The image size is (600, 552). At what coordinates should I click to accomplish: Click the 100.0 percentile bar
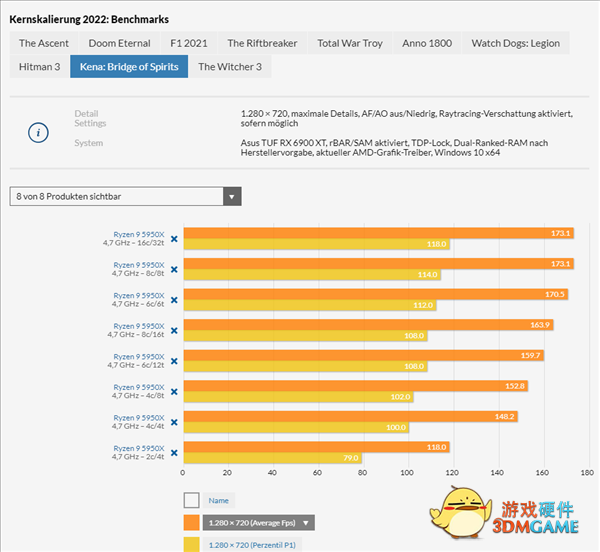pyautogui.click(x=296, y=427)
